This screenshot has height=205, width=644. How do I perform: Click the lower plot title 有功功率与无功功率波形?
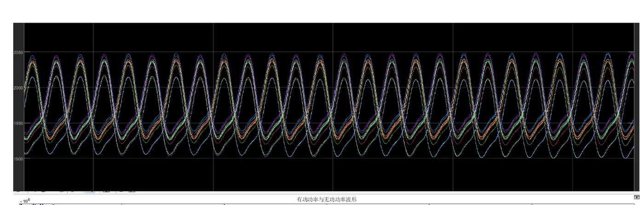click(x=327, y=199)
